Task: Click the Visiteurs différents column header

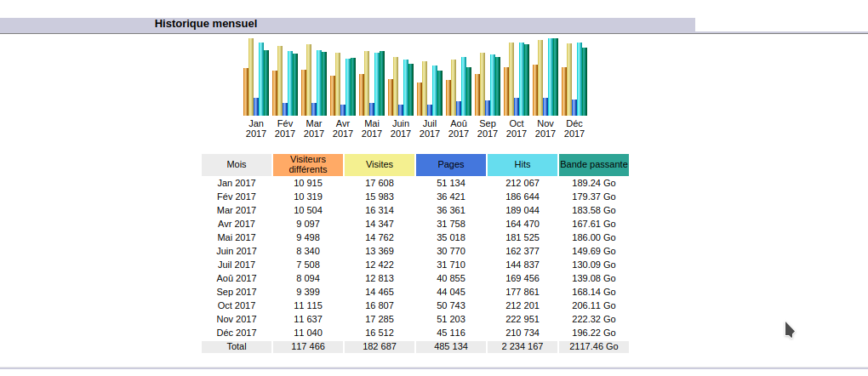Action: [308, 165]
